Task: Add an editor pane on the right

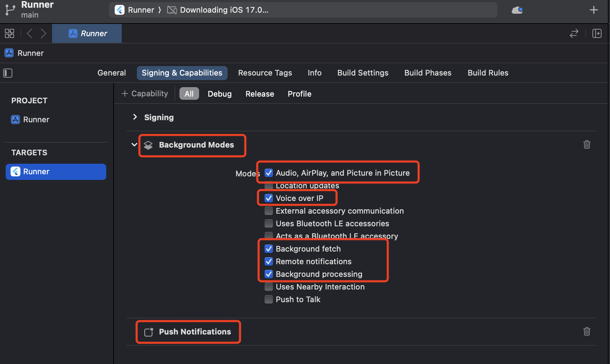Action: coord(597,33)
